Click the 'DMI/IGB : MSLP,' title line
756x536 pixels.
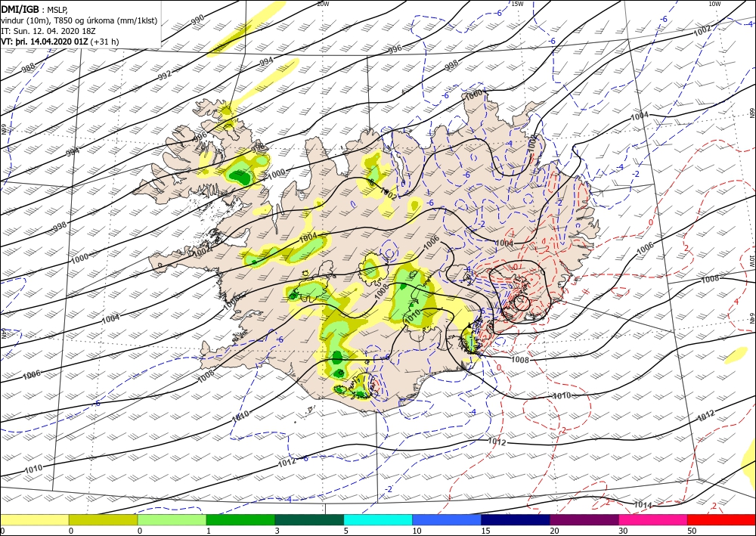point(34,10)
